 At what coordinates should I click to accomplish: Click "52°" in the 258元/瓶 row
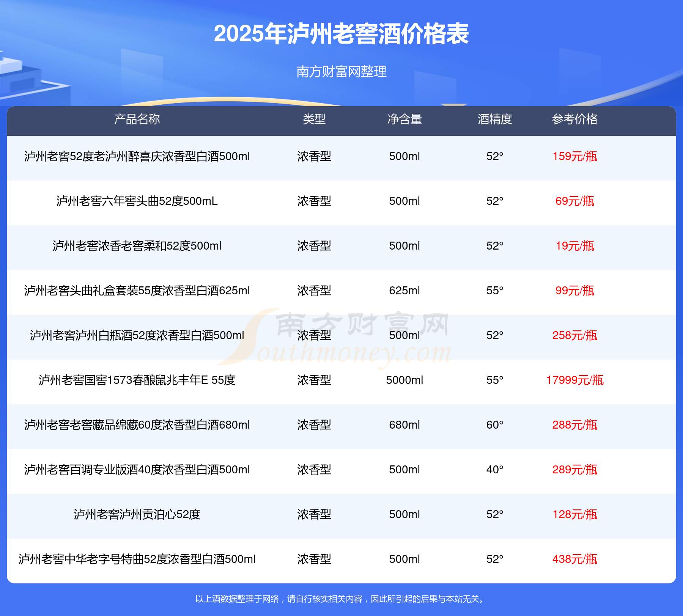[495, 335]
